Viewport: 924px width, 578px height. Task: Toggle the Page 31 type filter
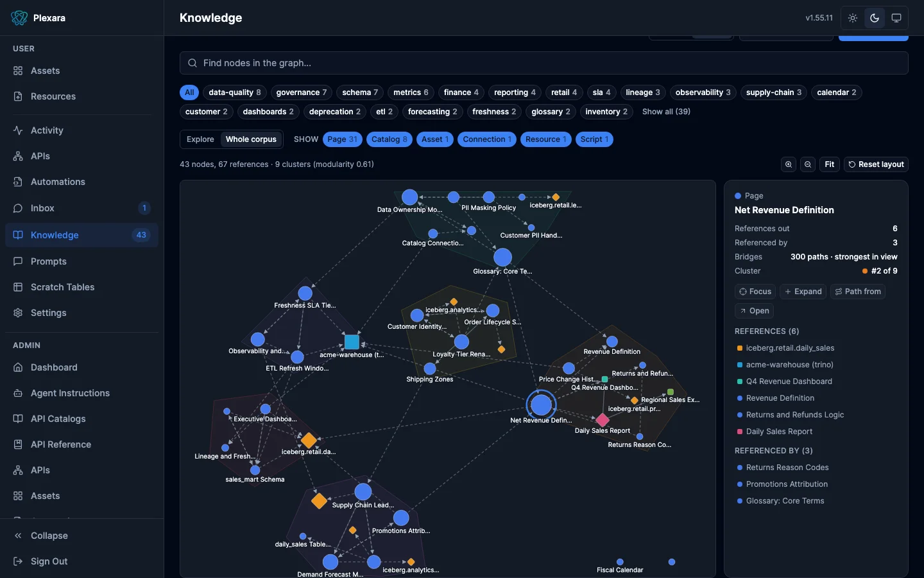coord(343,139)
